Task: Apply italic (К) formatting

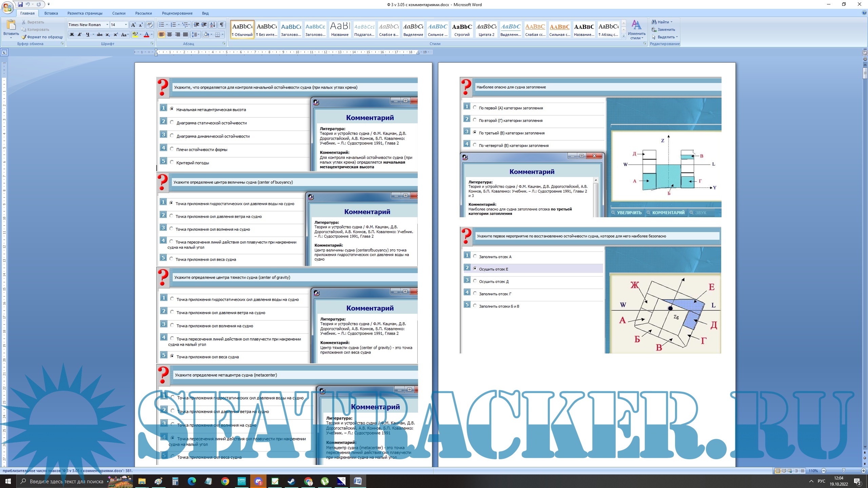Action: 80,35
